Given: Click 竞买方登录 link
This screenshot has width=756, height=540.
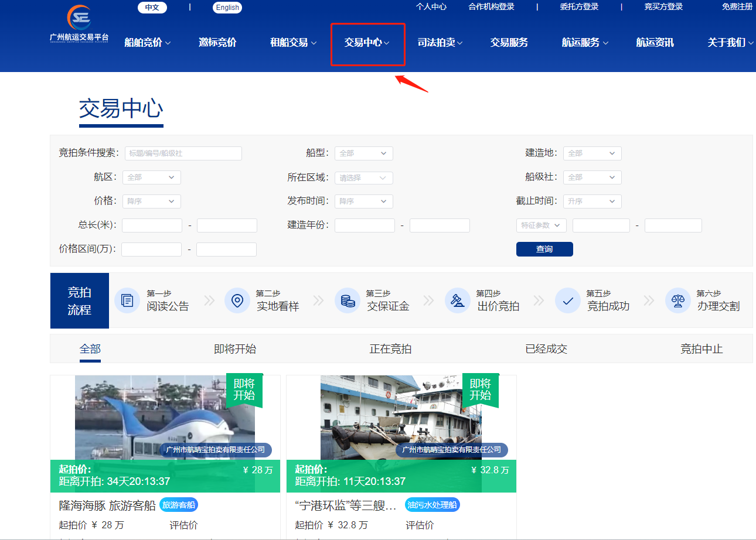Looking at the screenshot, I should click(663, 7).
